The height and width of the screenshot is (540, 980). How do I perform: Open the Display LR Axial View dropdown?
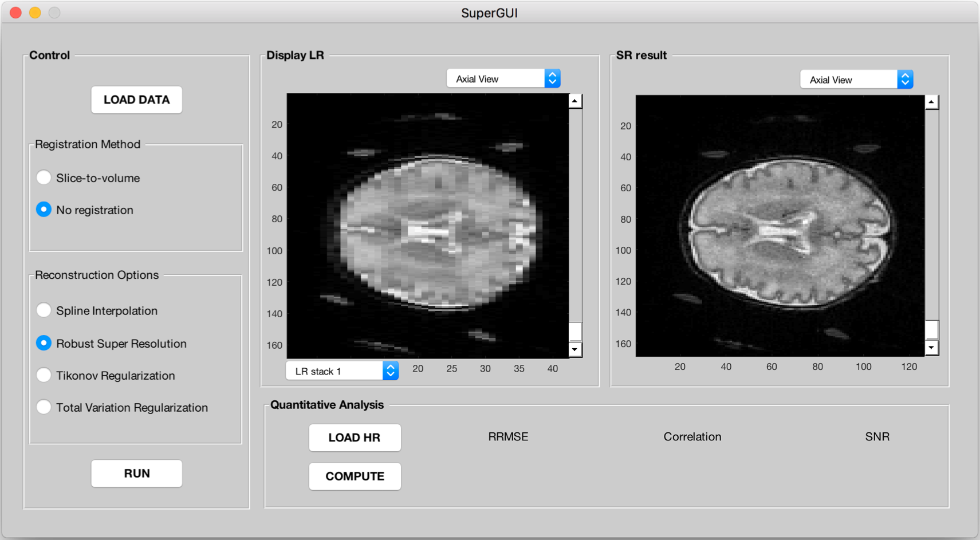503,78
